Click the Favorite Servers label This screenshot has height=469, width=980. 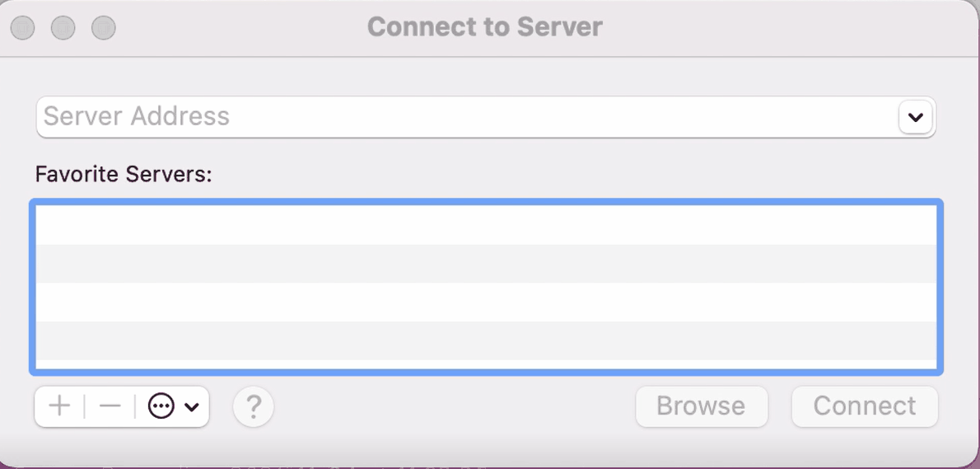tap(124, 174)
